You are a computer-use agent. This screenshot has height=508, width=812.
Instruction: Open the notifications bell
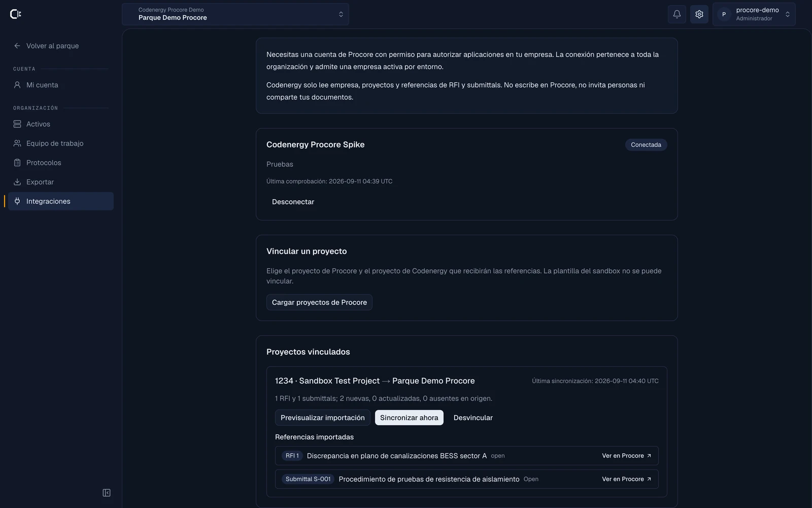[677, 14]
